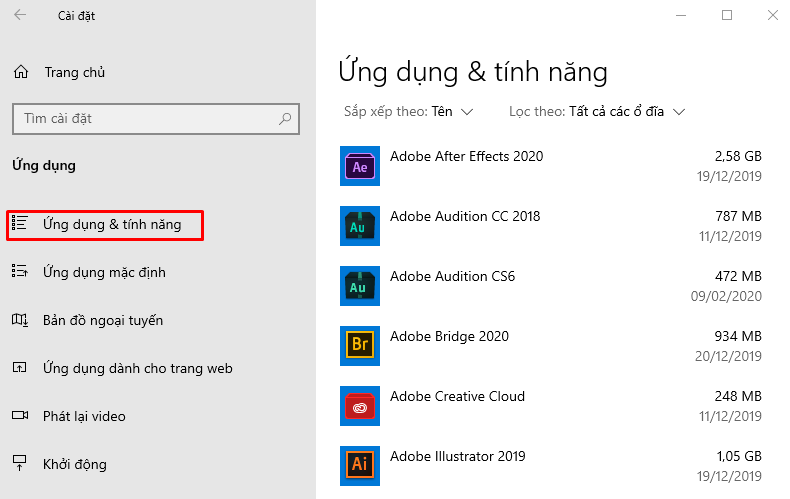
Task: Click the Ứng dụng dành cho trang web icon
Action: 20,367
